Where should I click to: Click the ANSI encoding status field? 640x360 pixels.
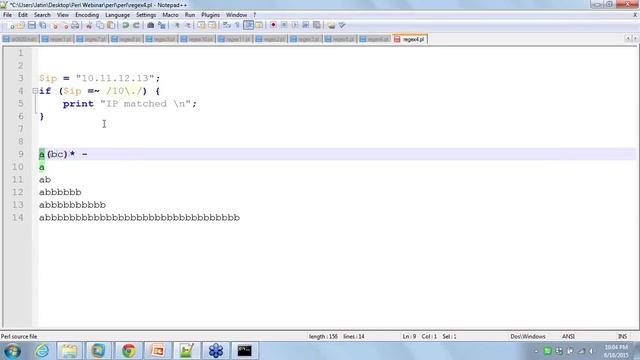569,337
